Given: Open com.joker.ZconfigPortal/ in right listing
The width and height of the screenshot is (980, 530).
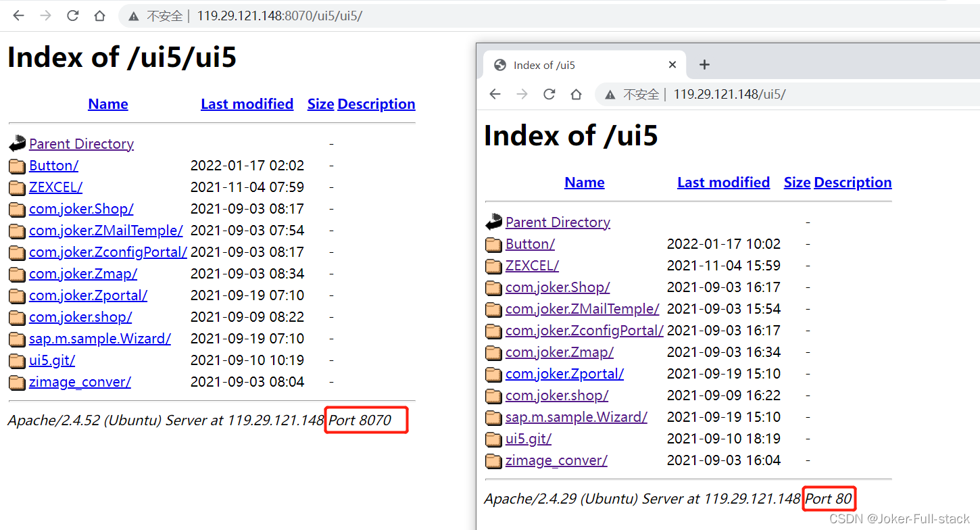Looking at the screenshot, I should 585,331.
